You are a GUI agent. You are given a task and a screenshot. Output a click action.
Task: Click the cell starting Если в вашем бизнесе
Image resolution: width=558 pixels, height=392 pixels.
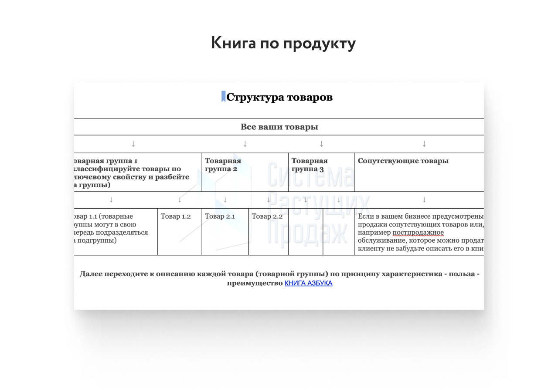pos(419,231)
